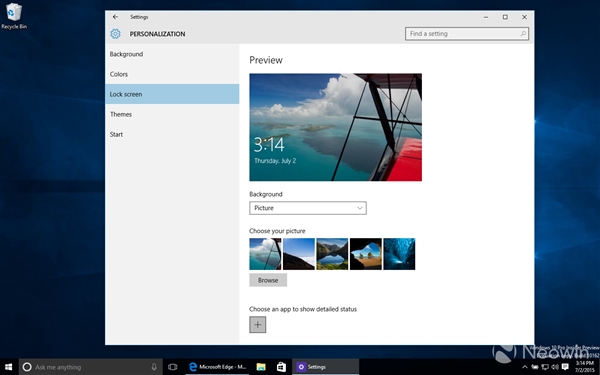
Task: Click the taskbar clock showing 3:14 PM
Action: [x=585, y=367]
